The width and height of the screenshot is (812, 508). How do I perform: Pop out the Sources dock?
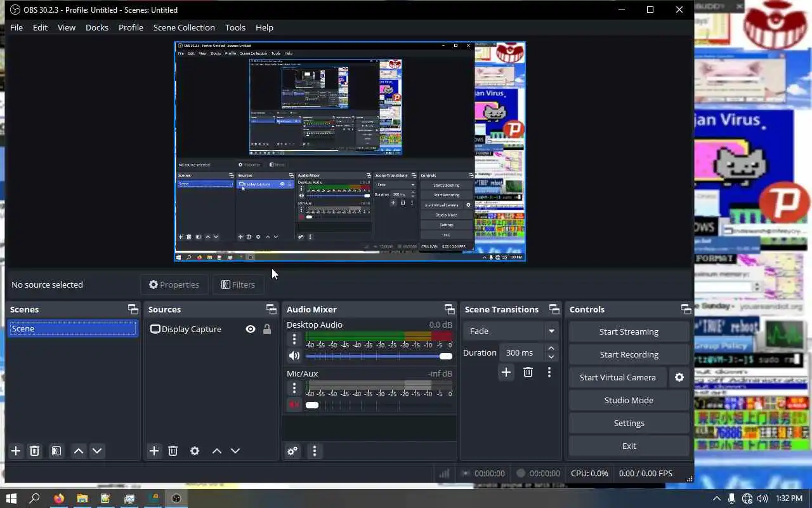click(272, 309)
